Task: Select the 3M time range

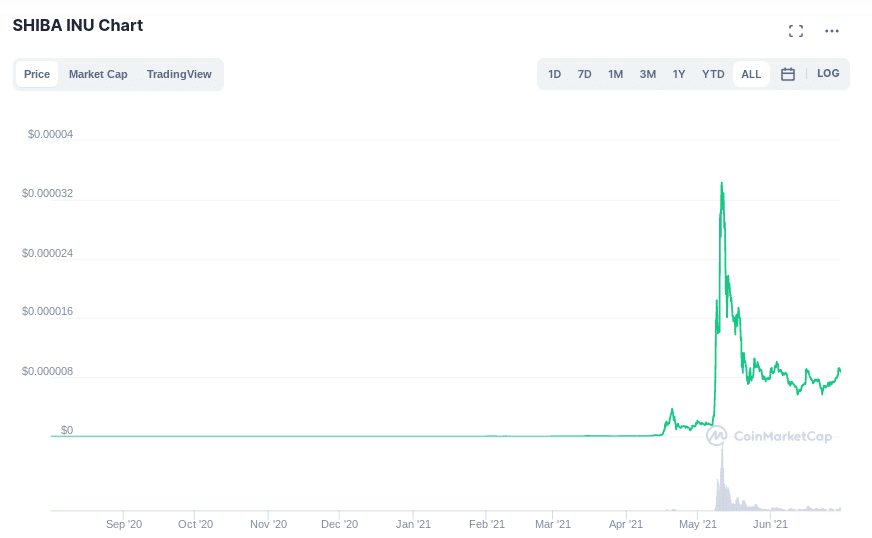Action: point(648,74)
